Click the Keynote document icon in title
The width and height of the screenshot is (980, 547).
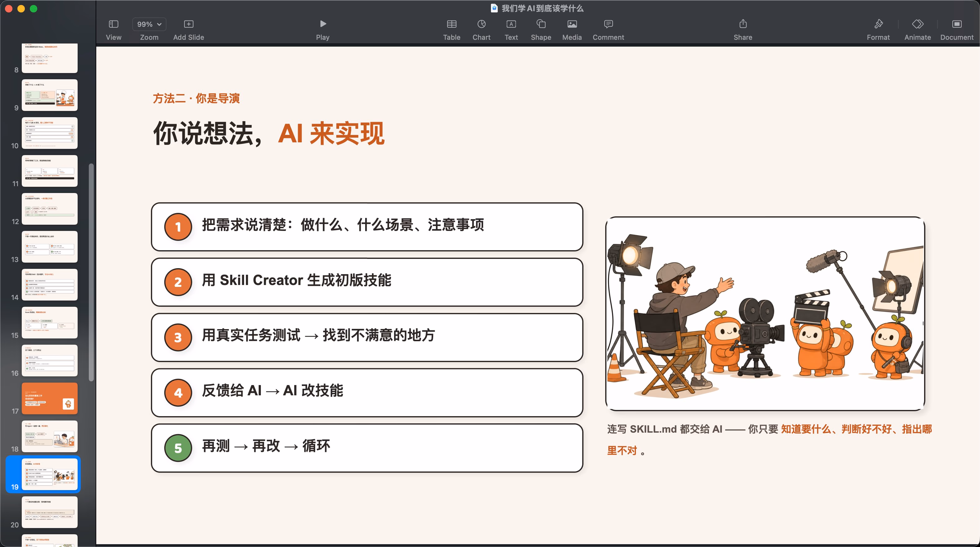pos(494,8)
